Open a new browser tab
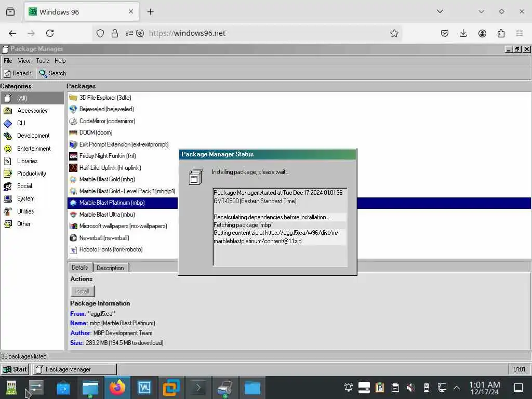This screenshot has height=399, width=532. (150, 12)
